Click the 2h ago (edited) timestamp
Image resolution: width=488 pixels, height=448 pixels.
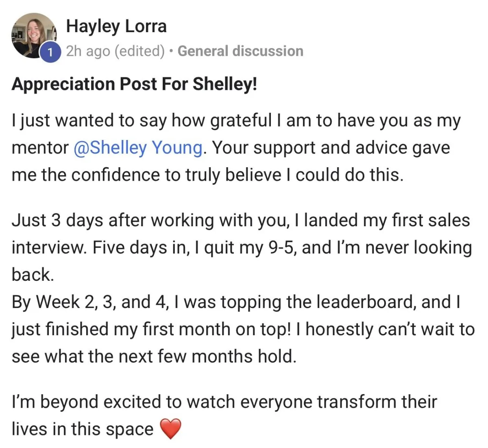tap(115, 51)
